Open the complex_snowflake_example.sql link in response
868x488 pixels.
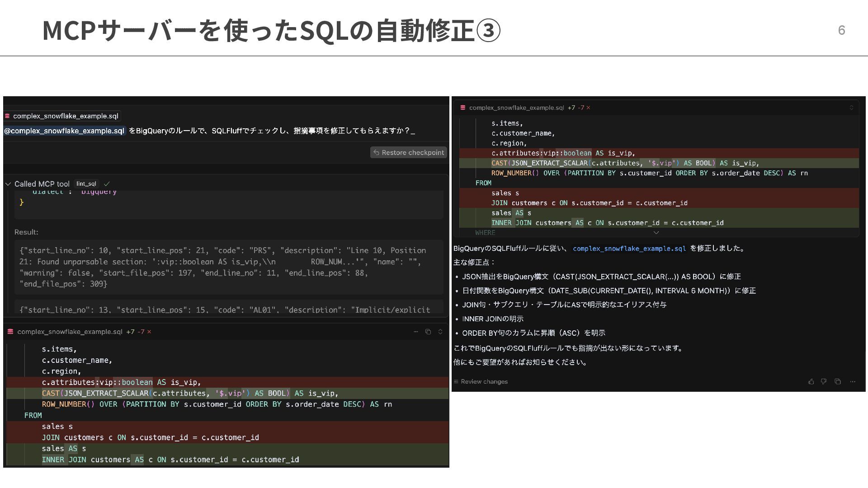tap(629, 249)
